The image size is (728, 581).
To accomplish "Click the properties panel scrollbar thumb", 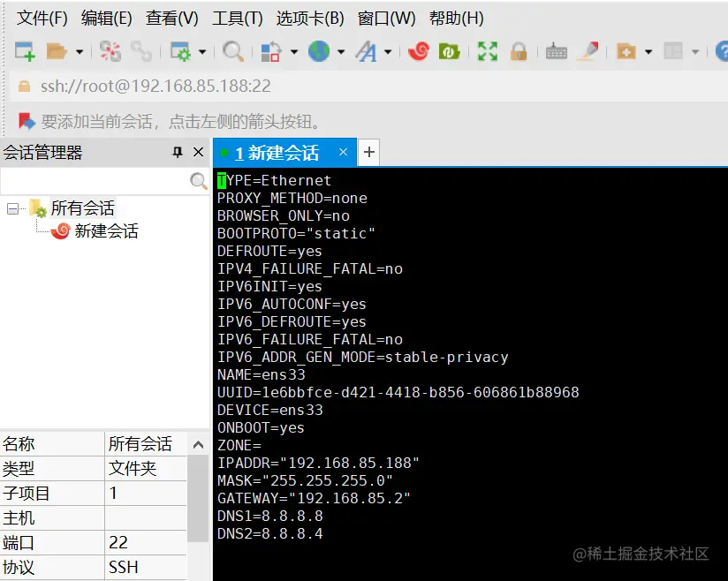I will click(x=198, y=498).
